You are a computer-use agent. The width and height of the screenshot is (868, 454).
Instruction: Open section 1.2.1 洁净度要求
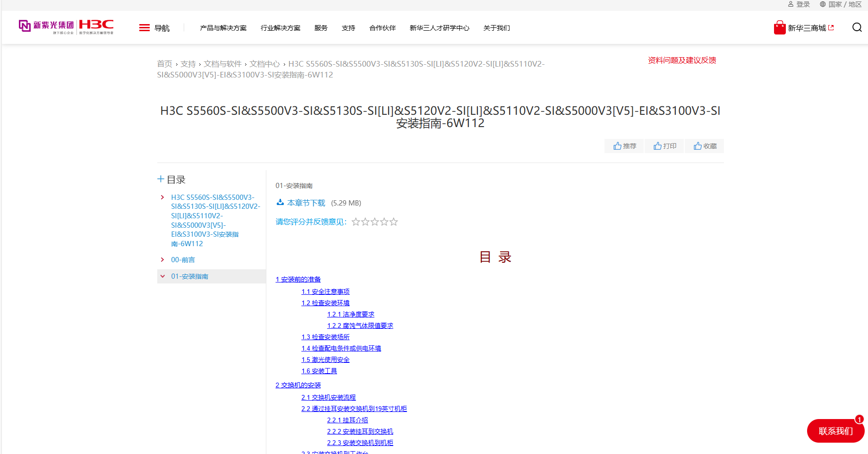coord(350,315)
